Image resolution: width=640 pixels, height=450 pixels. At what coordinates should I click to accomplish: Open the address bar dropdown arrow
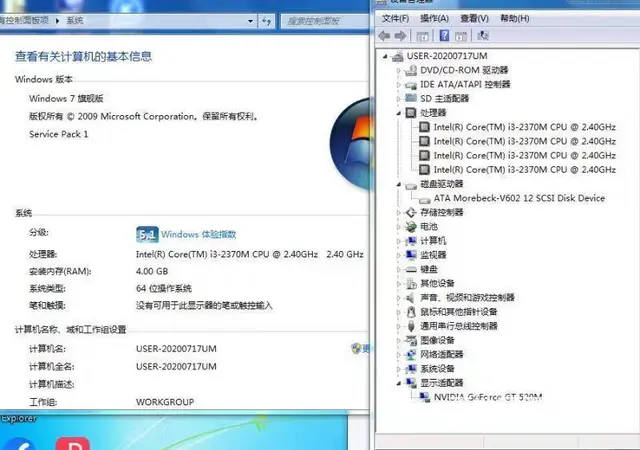coord(250,21)
